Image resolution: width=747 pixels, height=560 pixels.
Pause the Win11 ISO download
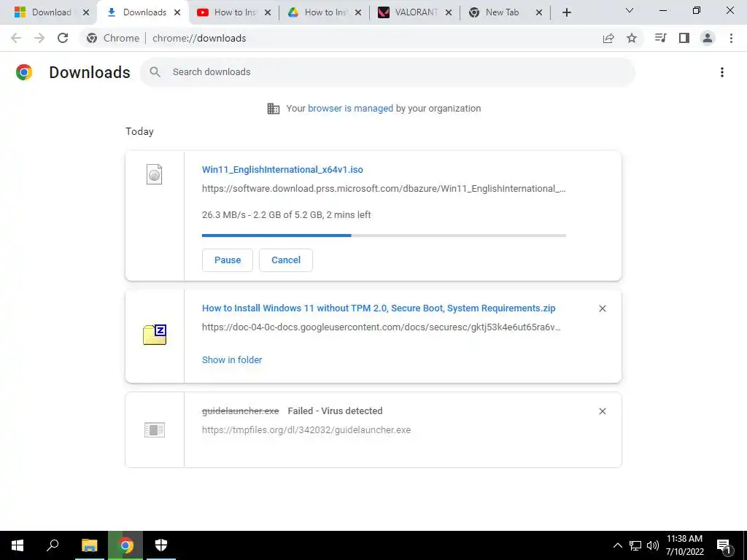(228, 260)
